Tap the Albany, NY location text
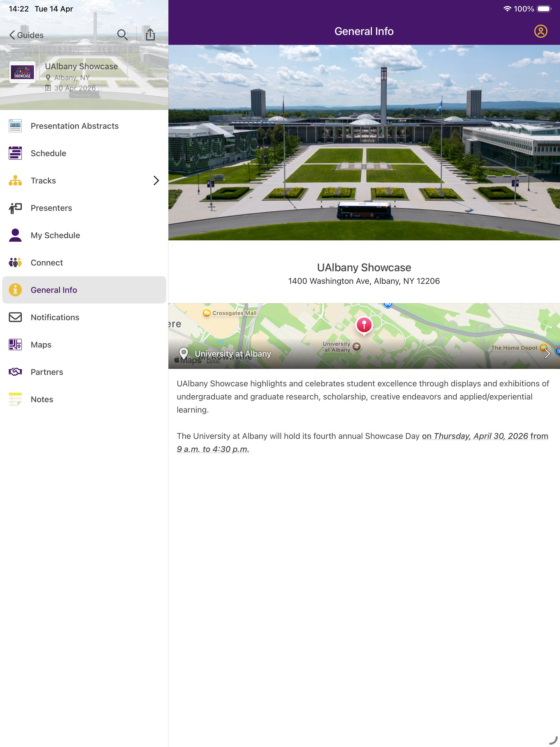Viewport: 560px width, 747px height. point(72,78)
